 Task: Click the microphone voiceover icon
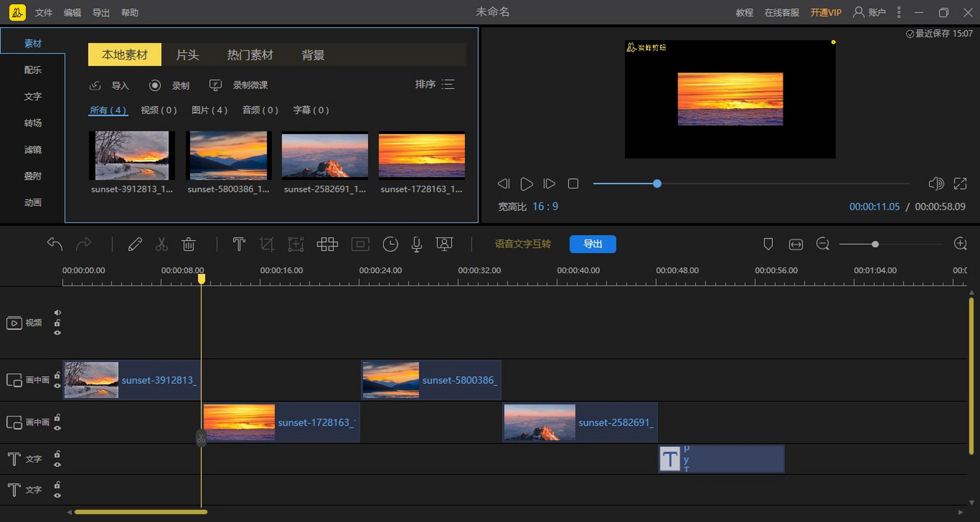(x=417, y=244)
